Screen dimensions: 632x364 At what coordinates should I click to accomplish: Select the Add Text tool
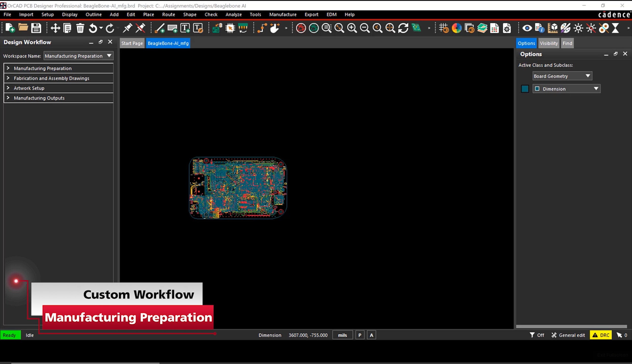coord(185,28)
